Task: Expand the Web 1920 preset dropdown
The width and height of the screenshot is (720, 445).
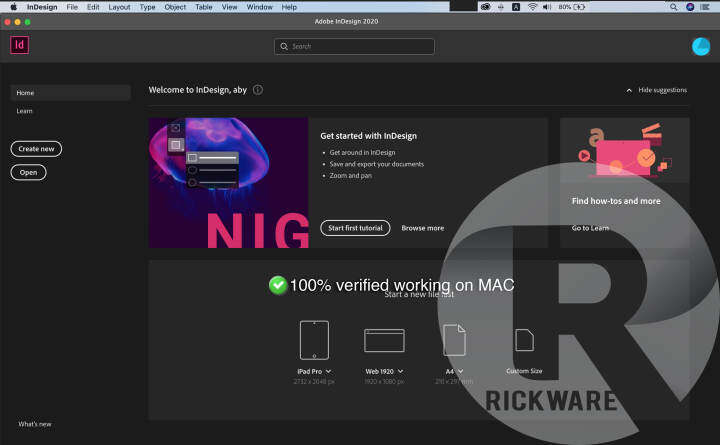Action: click(x=400, y=371)
